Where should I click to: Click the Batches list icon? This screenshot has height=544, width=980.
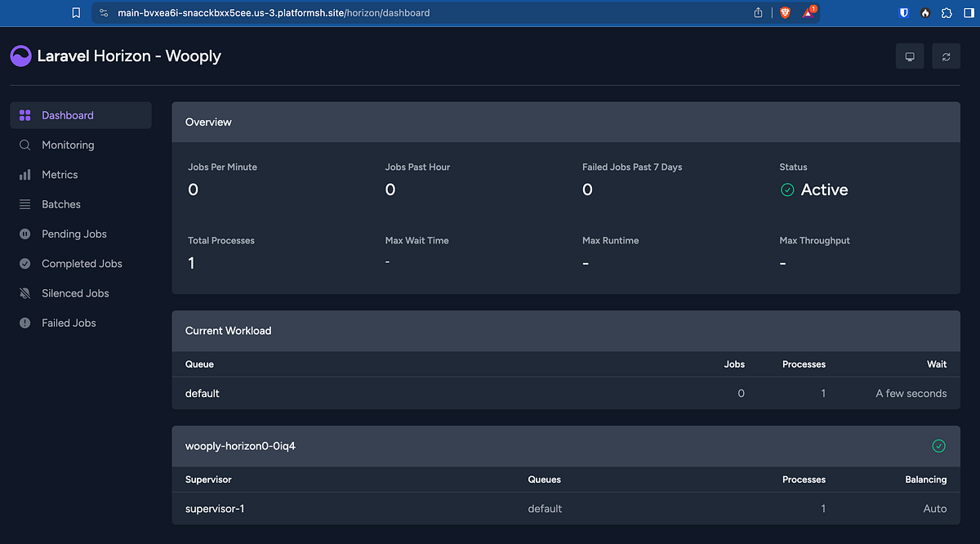(25, 203)
